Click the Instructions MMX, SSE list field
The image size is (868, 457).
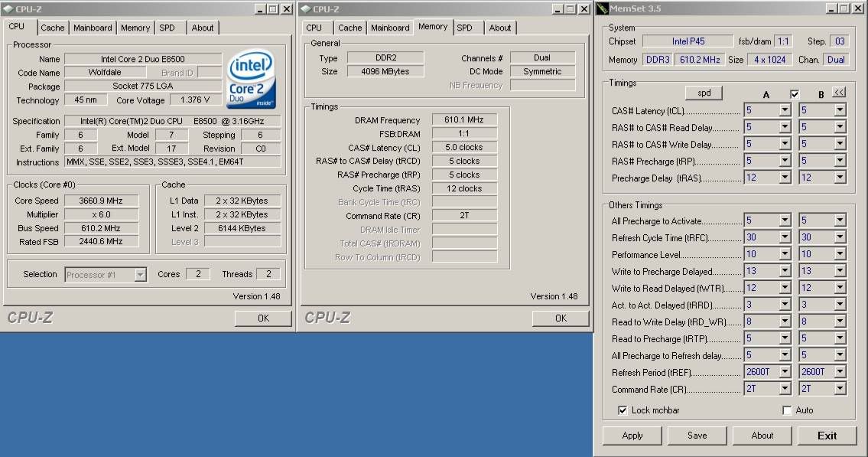[173, 162]
